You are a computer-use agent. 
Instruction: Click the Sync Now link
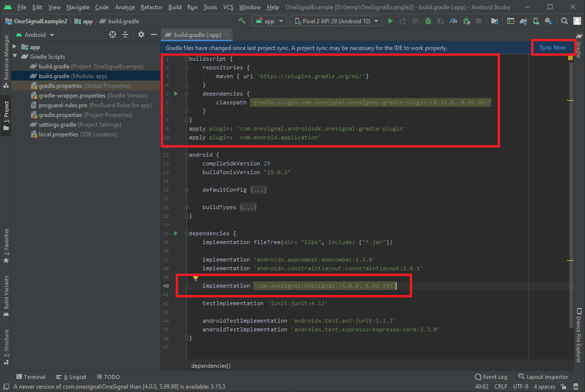pos(552,48)
